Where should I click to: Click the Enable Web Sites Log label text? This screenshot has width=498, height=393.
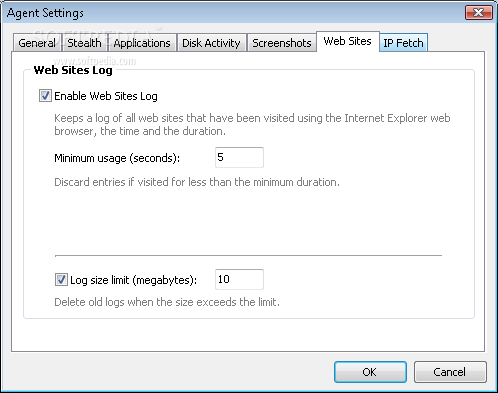pyautogui.click(x=106, y=96)
